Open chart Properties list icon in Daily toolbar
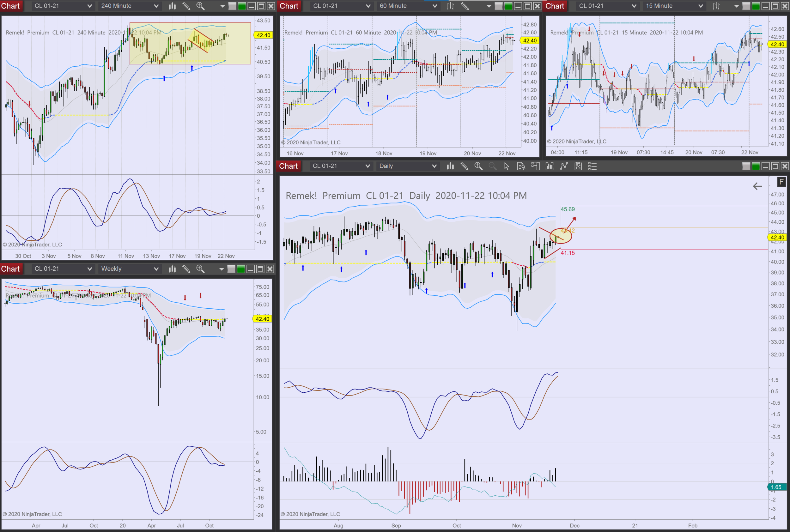The width and height of the screenshot is (790, 532). point(592,166)
